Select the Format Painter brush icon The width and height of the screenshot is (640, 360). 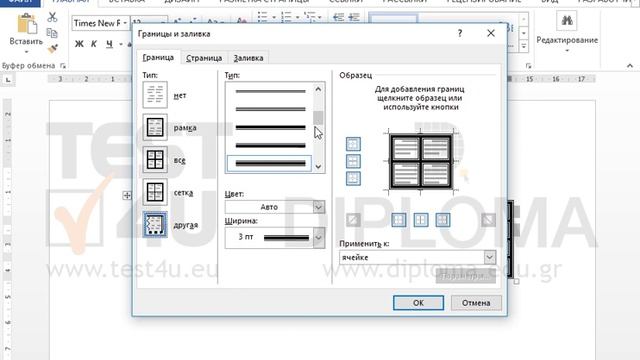point(52,49)
